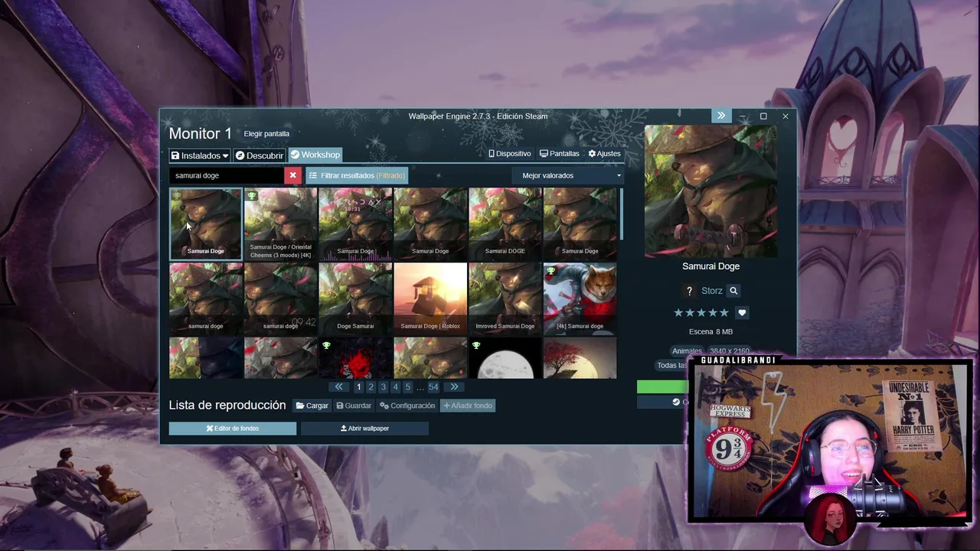Select the white moon wallpaper thumbnail
Viewport: 980px width, 551px height.
point(505,358)
